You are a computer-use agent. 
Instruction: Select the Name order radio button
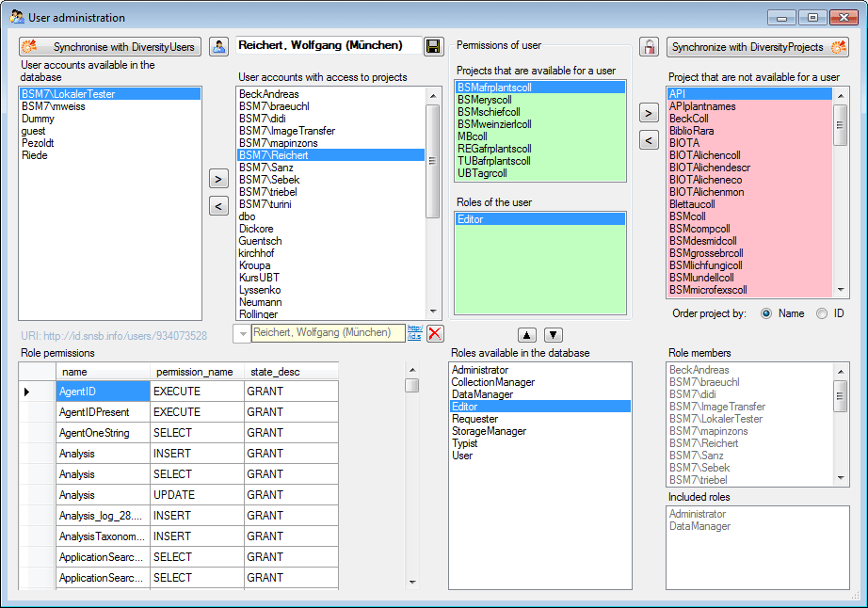(x=766, y=313)
